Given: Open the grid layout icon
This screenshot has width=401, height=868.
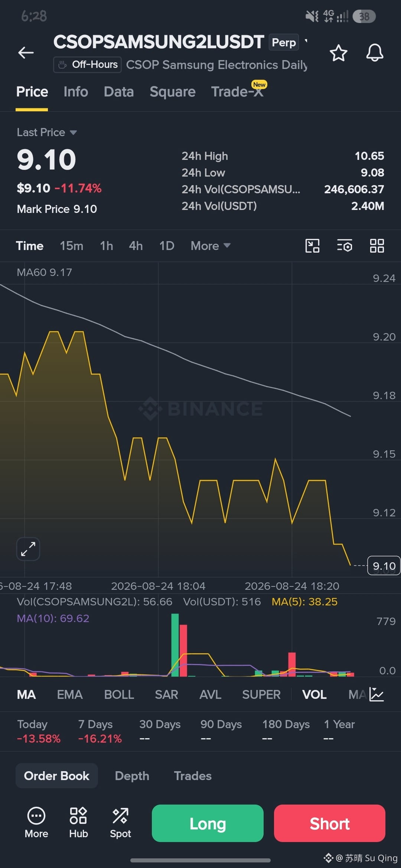Looking at the screenshot, I should coord(377,246).
